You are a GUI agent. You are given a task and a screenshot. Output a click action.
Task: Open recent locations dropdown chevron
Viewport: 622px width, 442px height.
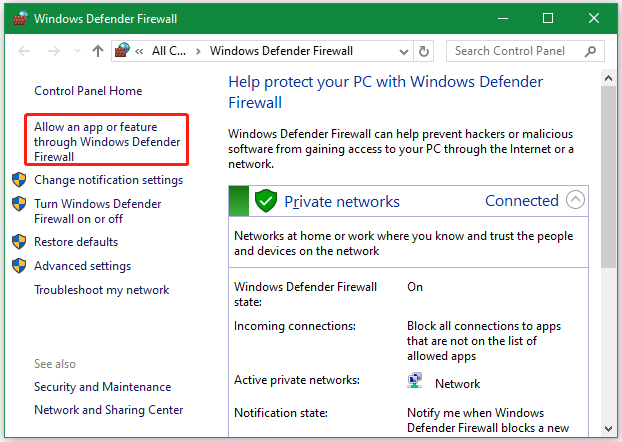tap(77, 51)
